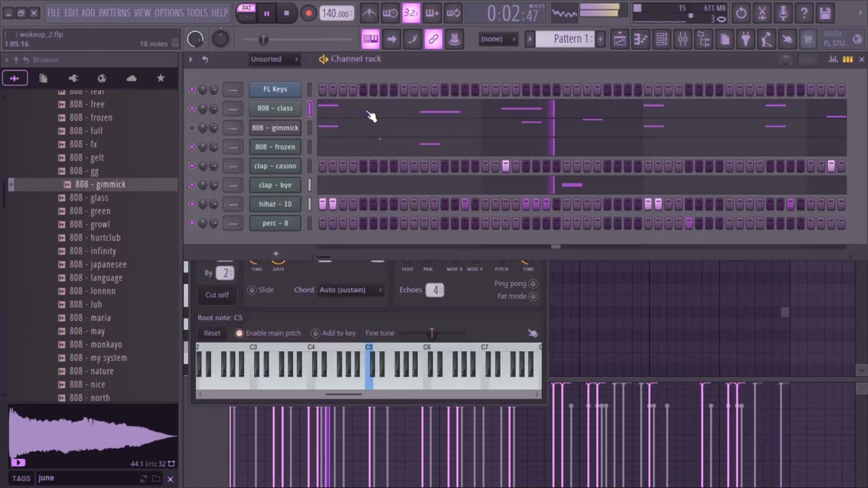Viewport: 868px width, 488px height.
Task: Select the hihat - 10 channel button
Action: click(x=275, y=204)
